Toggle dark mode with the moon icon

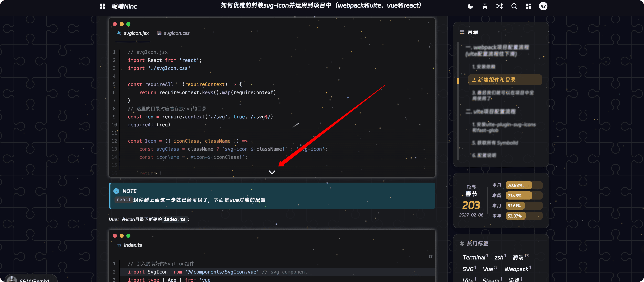[470, 6]
